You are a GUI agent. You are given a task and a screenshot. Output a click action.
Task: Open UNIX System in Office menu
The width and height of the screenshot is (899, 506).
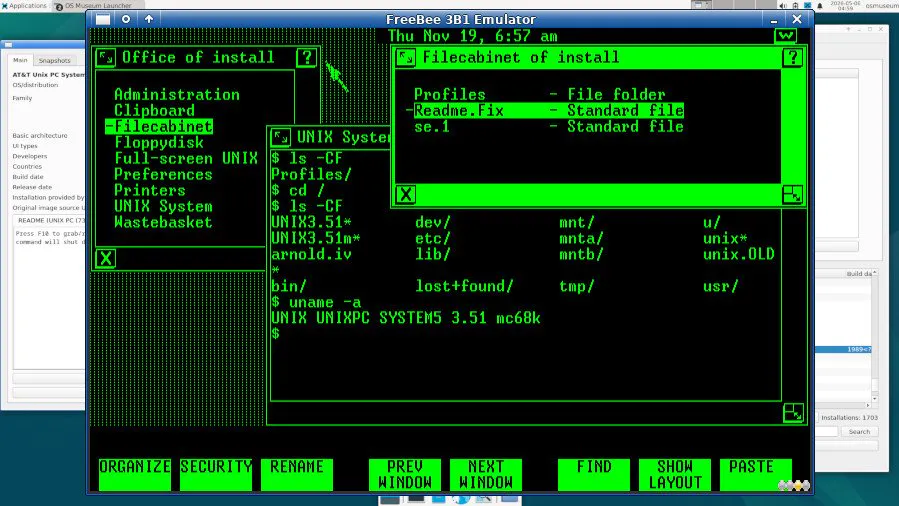[x=163, y=207]
